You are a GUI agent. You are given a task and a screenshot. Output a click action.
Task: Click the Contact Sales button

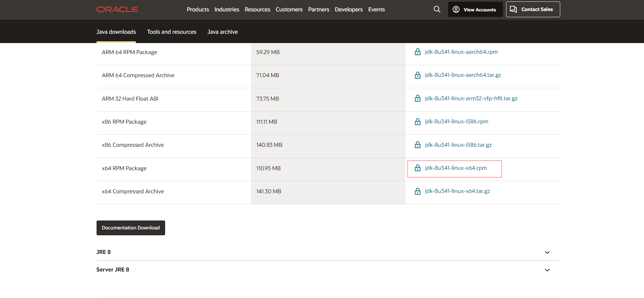(x=533, y=10)
